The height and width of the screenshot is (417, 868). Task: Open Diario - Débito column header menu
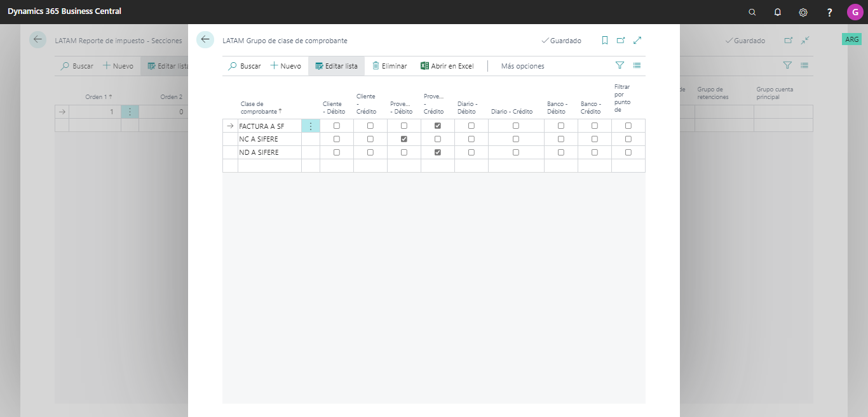pos(468,107)
